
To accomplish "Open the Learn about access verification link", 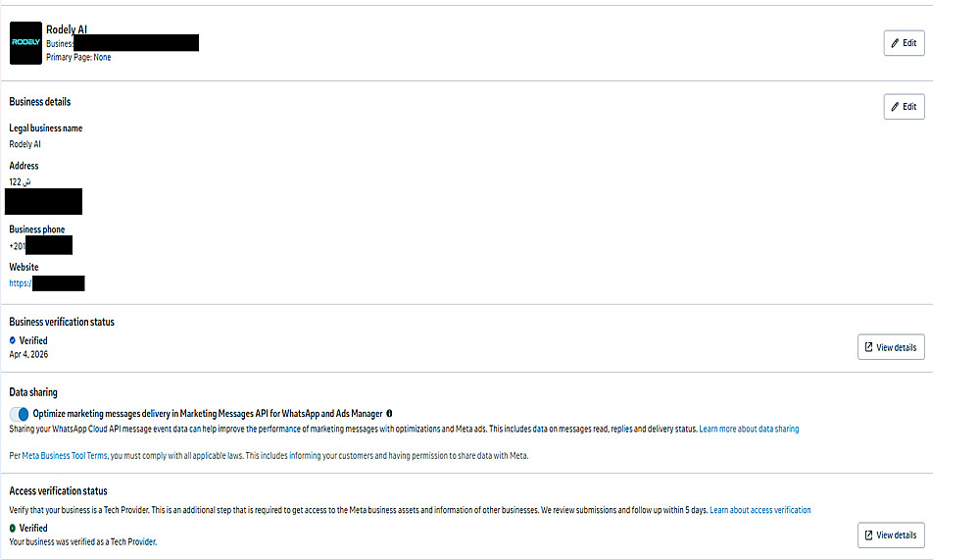I will point(759,510).
